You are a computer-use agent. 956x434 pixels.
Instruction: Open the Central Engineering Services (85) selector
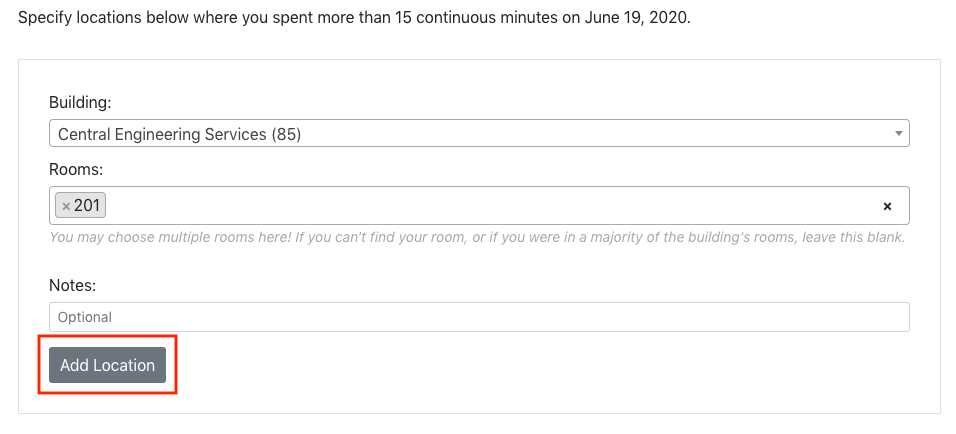[479, 133]
